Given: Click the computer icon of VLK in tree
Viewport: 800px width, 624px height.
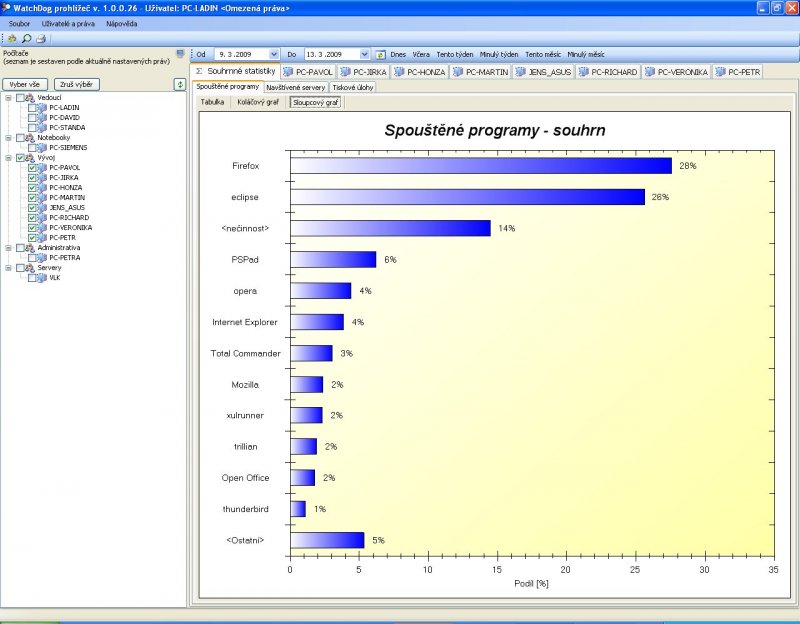Looking at the screenshot, I should pos(42,278).
